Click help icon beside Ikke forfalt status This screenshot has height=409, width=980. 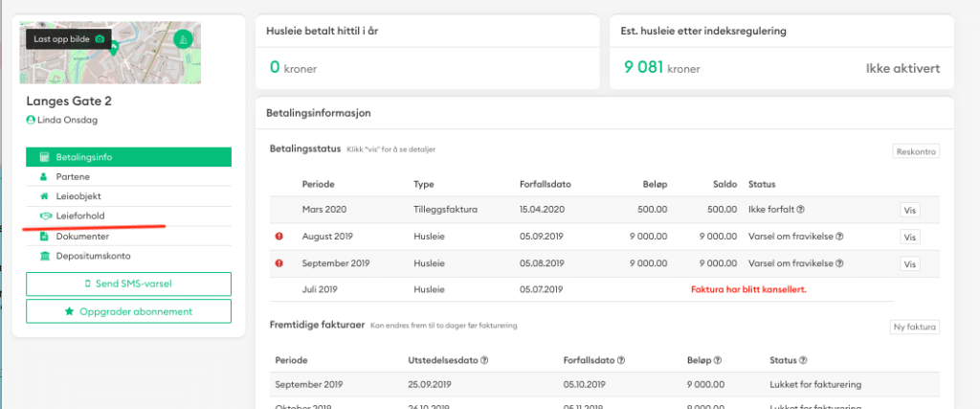click(x=800, y=210)
